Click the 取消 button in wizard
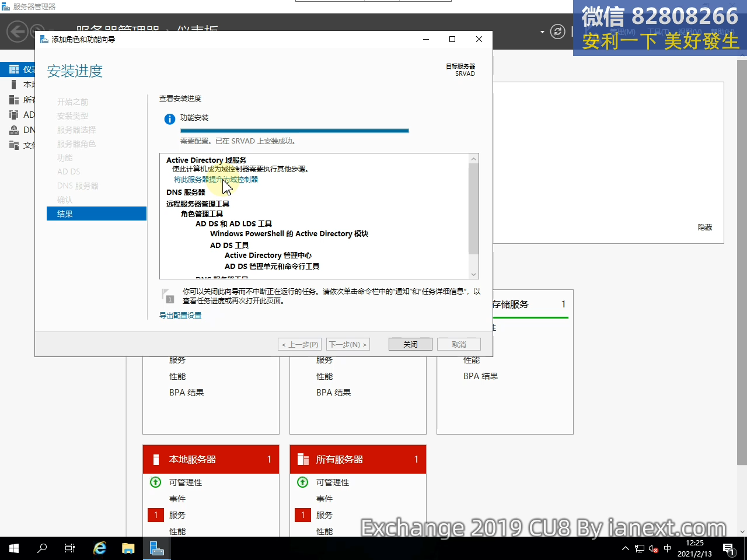 click(459, 344)
